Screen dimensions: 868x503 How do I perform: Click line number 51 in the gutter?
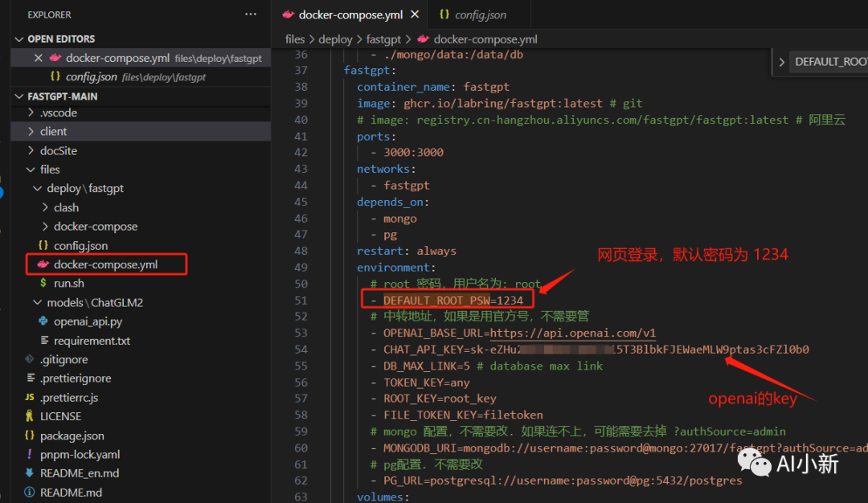301,301
